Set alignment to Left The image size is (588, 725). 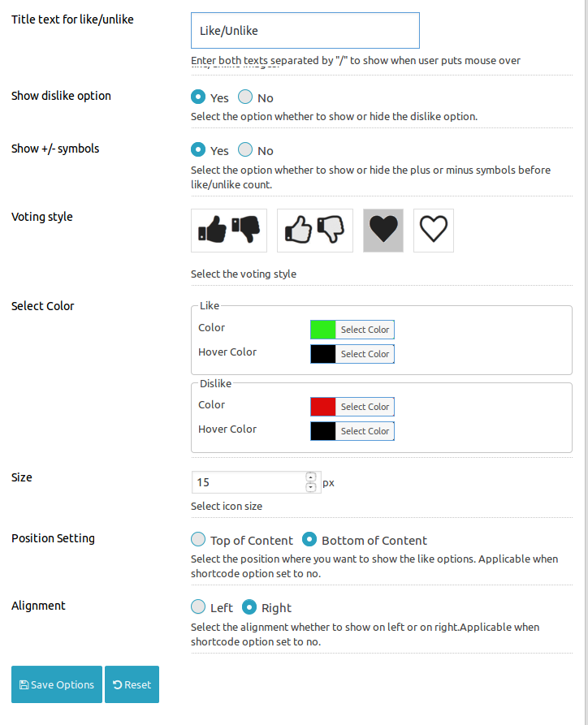(198, 606)
